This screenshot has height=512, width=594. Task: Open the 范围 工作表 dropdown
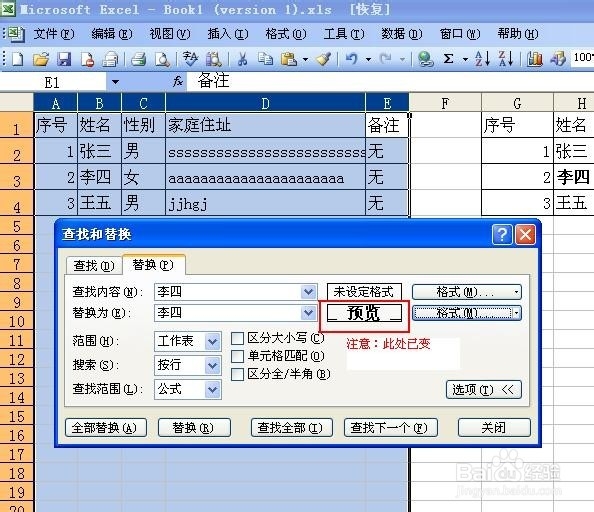pyautogui.click(x=213, y=342)
